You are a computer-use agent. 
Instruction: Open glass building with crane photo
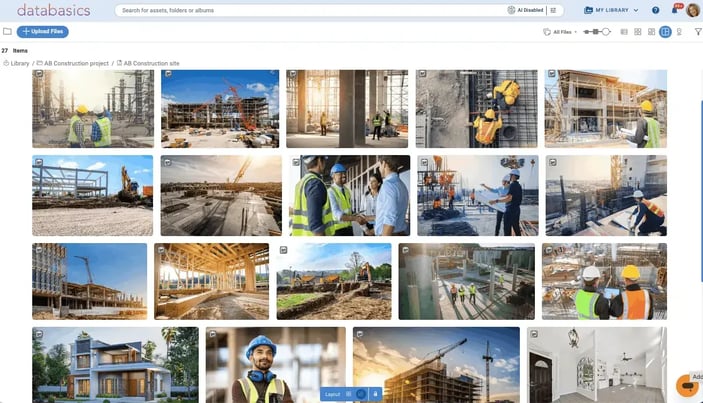coord(90,282)
